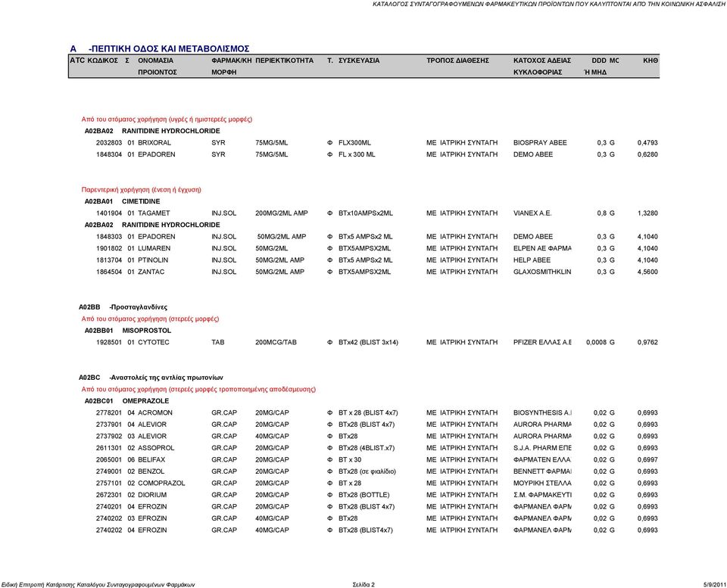
Task: Select the ZANTAC product name
Action: pyautogui.click(x=151, y=272)
